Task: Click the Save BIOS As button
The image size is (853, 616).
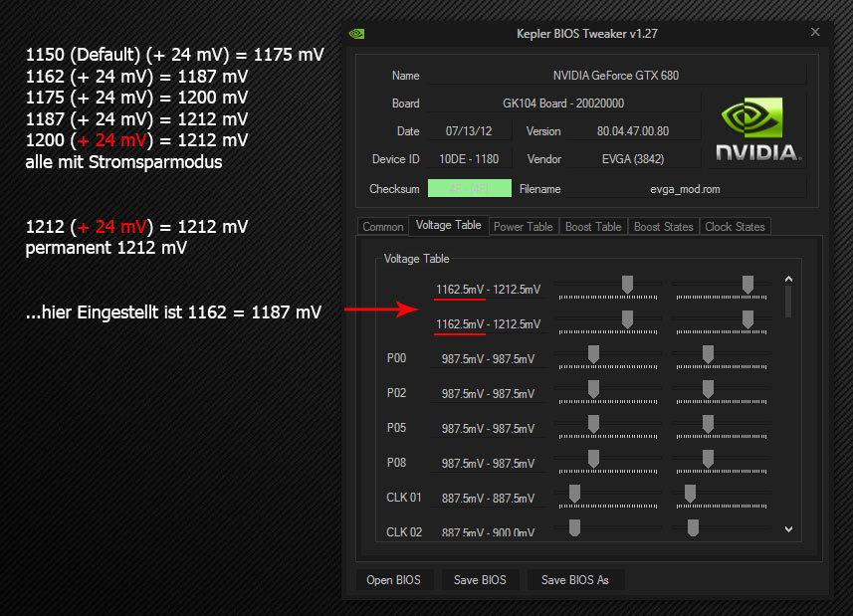Action: pyautogui.click(x=574, y=580)
